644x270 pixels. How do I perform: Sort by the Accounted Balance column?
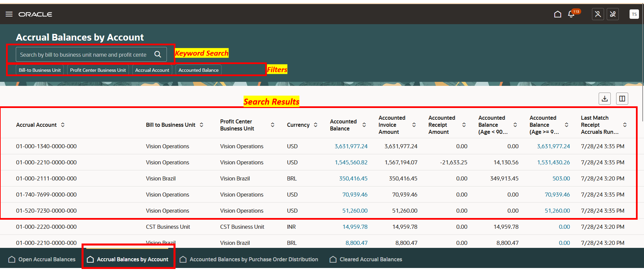(364, 125)
